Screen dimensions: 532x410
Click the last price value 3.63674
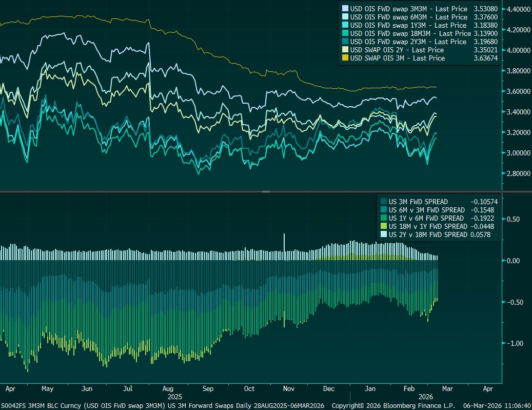click(x=486, y=58)
